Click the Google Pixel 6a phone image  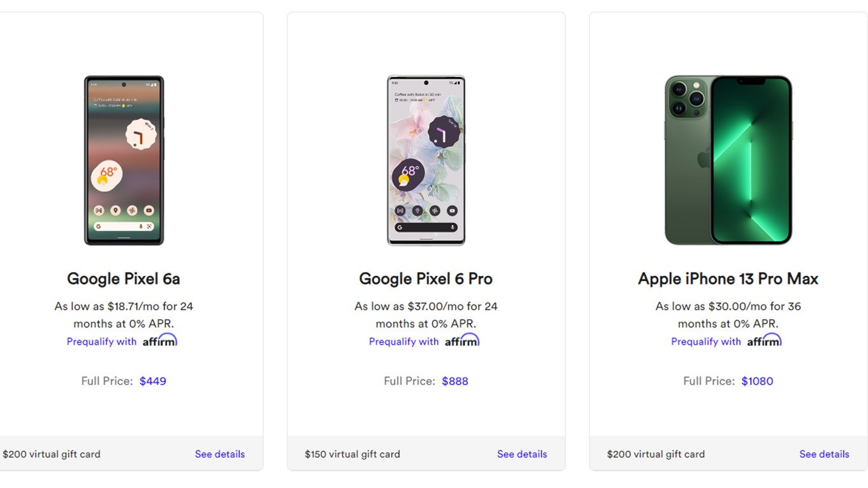[x=124, y=160]
